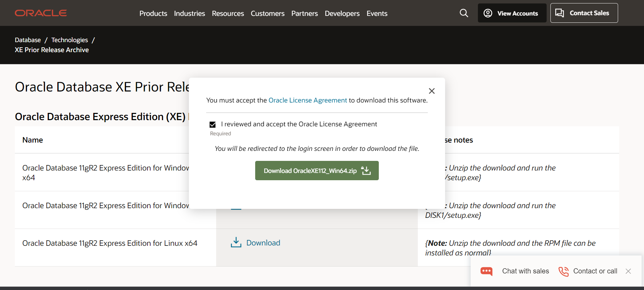
Task: Click Chat with sales
Action: pyautogui.click(x=526, y=271)
